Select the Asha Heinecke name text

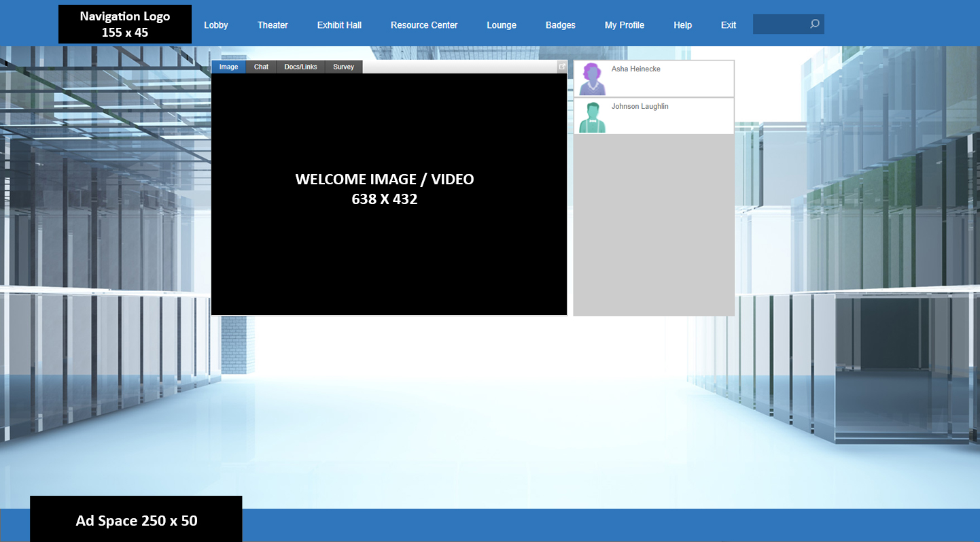tap(635, 69)
